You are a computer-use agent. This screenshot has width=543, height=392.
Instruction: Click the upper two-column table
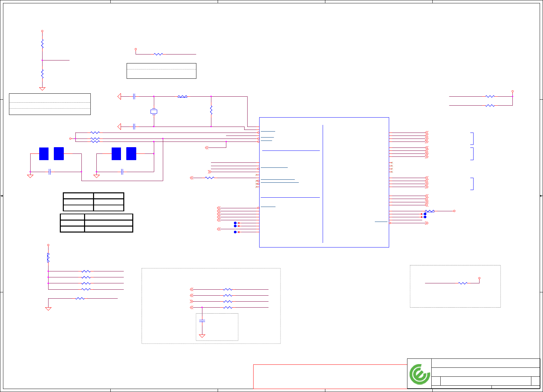click(94, 202)
